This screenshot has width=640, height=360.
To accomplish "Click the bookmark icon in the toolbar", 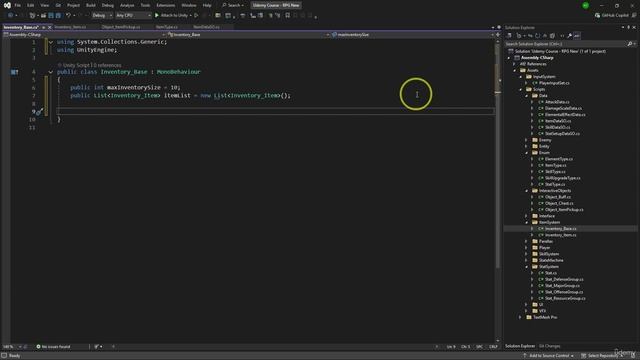I will (x=288, y=16).
